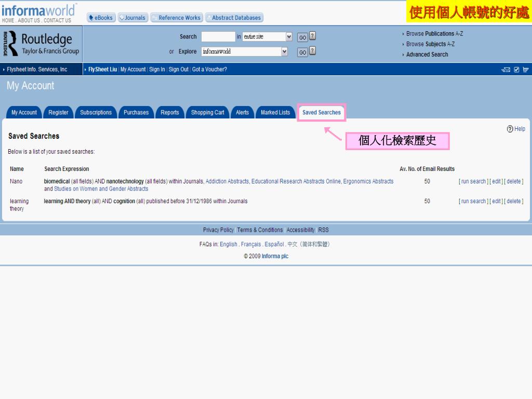Open the Help icon link in Saved Searches
Screen dimensions: 532x399
516,129
